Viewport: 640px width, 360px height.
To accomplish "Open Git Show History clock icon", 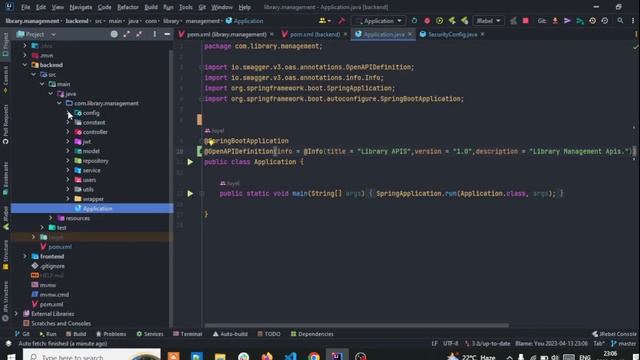I will (x=592, y=21).
